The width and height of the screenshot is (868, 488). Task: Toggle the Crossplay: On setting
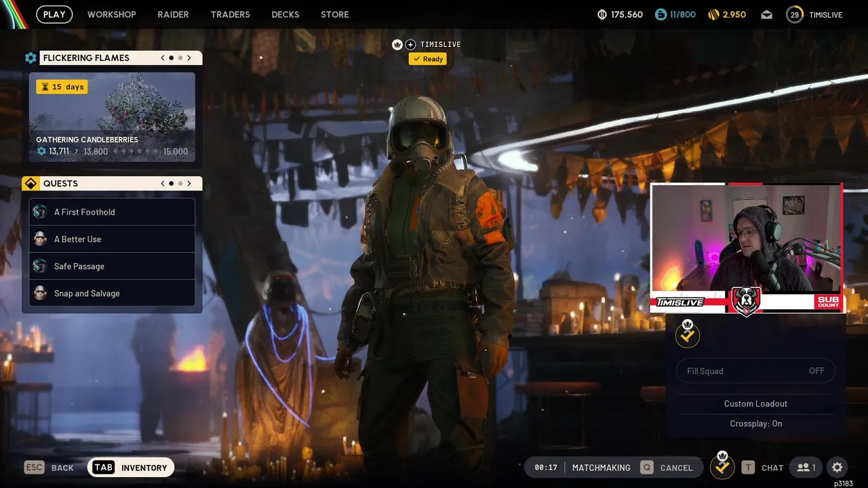[x=755, y=424]
